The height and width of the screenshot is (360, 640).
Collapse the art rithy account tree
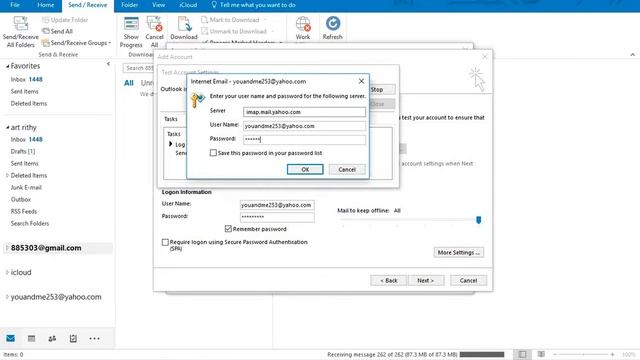(x=7, y=128)
